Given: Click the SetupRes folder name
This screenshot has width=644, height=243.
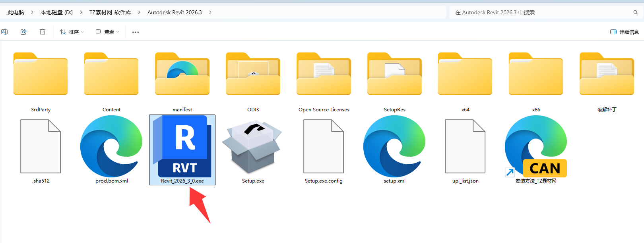Looking at the screenshot, I should 394,110.
